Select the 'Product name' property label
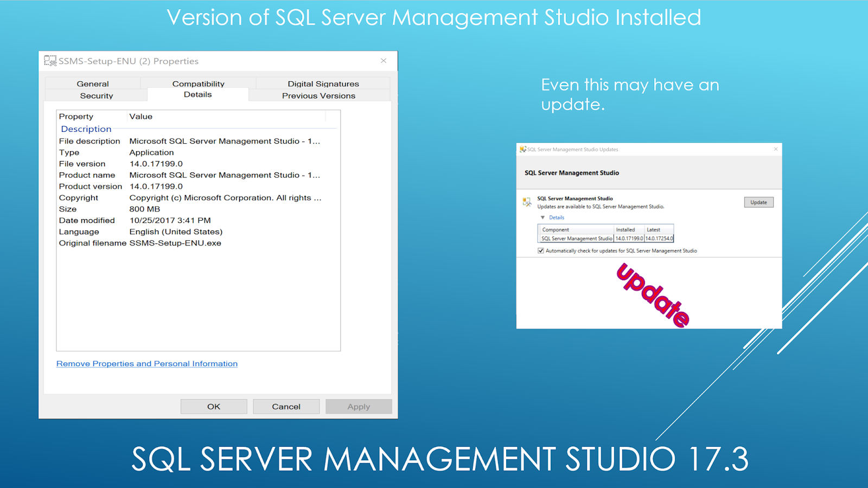This screenshot has height=488, width=868. (87, 175)
